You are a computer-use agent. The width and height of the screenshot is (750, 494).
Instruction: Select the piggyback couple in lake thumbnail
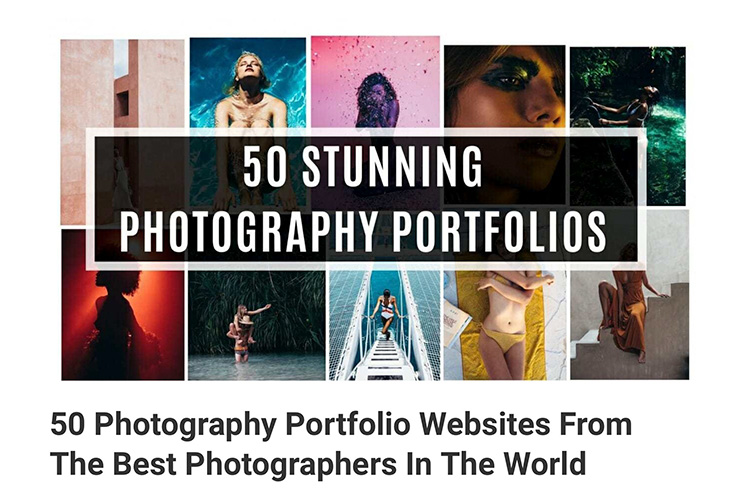point(256,325)
